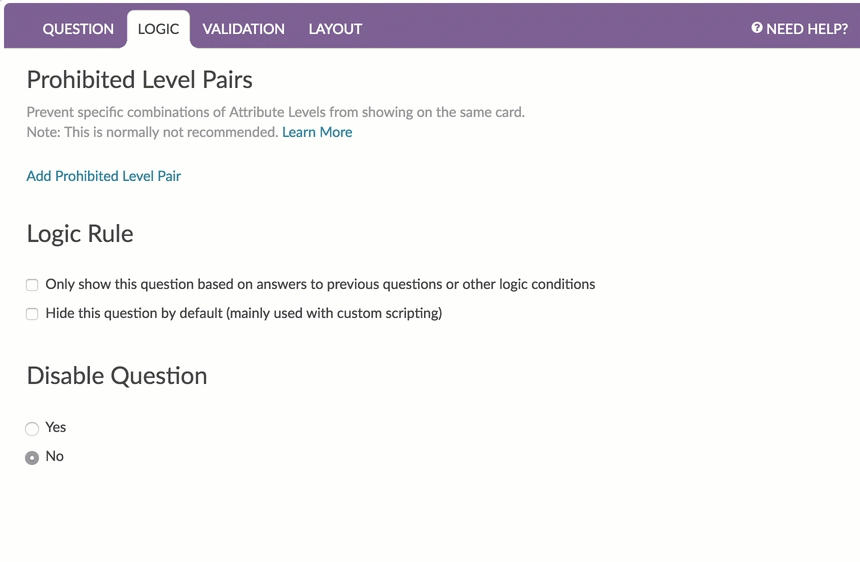This screenshot has height=562, width=860.
Task: Click the 'Hide this question by default' label text
Action: pos(243,313)
